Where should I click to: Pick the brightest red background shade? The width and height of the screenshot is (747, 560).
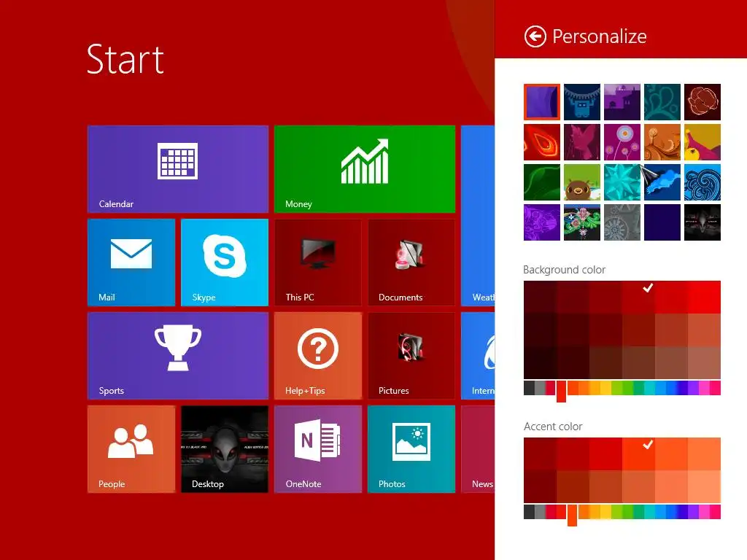click(x=704, y=297)
